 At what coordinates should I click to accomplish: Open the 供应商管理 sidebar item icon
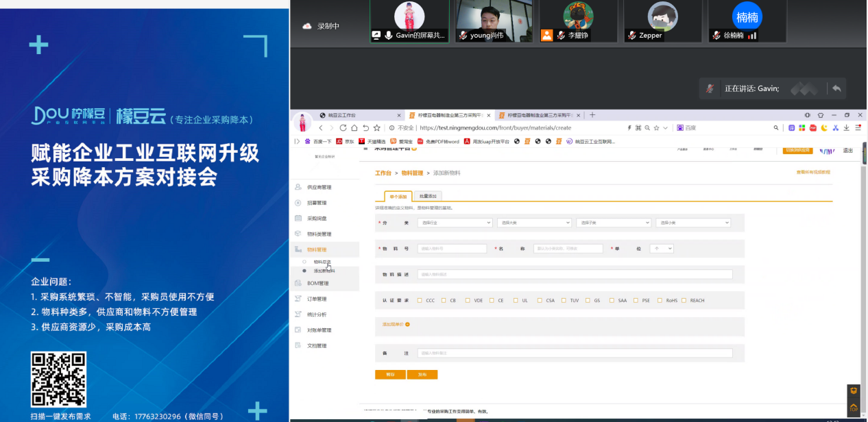point(298,187)
